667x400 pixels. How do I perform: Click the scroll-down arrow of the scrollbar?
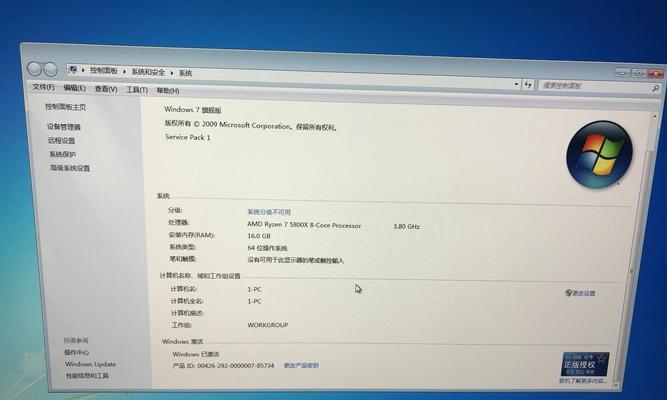(x=616, y=385)
